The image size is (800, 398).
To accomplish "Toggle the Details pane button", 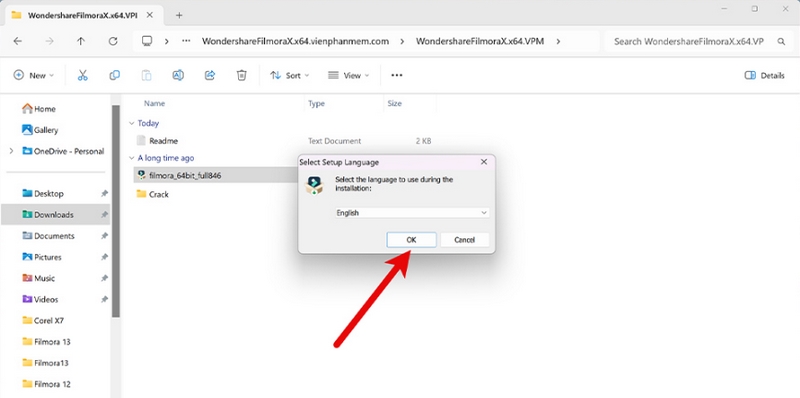I will click(x=764, y=76).
